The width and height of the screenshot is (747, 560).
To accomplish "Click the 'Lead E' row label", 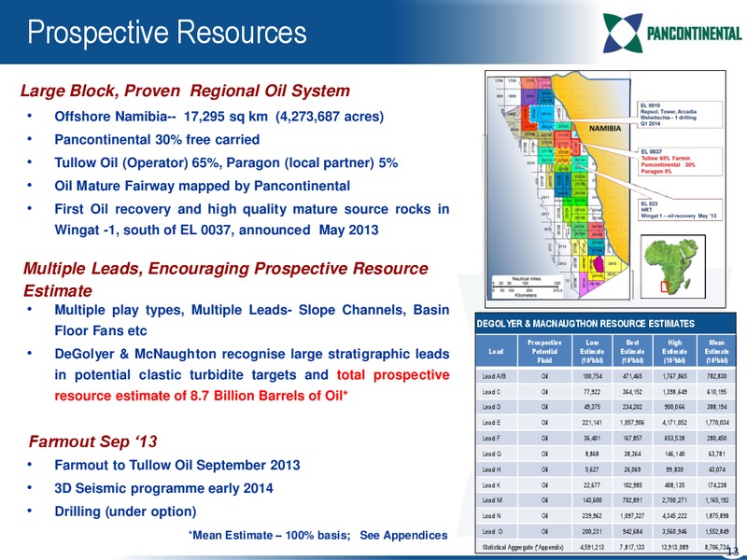I will point(491,423).
